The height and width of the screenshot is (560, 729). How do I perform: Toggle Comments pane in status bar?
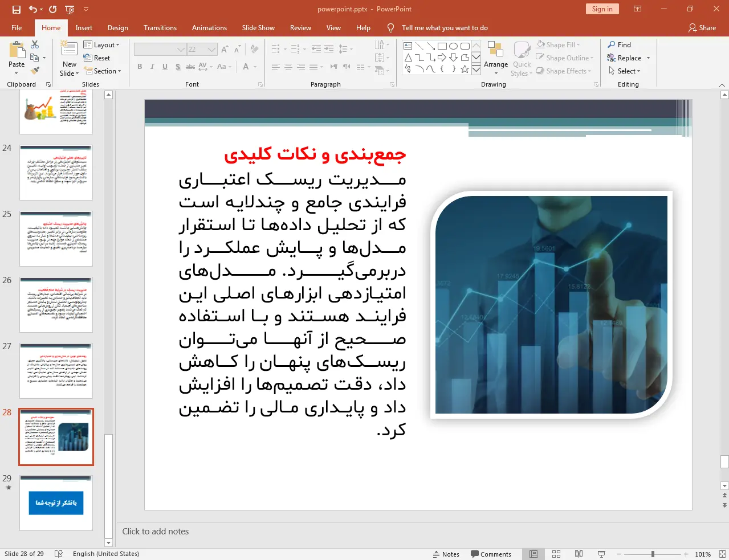click(x=491, y=554)
